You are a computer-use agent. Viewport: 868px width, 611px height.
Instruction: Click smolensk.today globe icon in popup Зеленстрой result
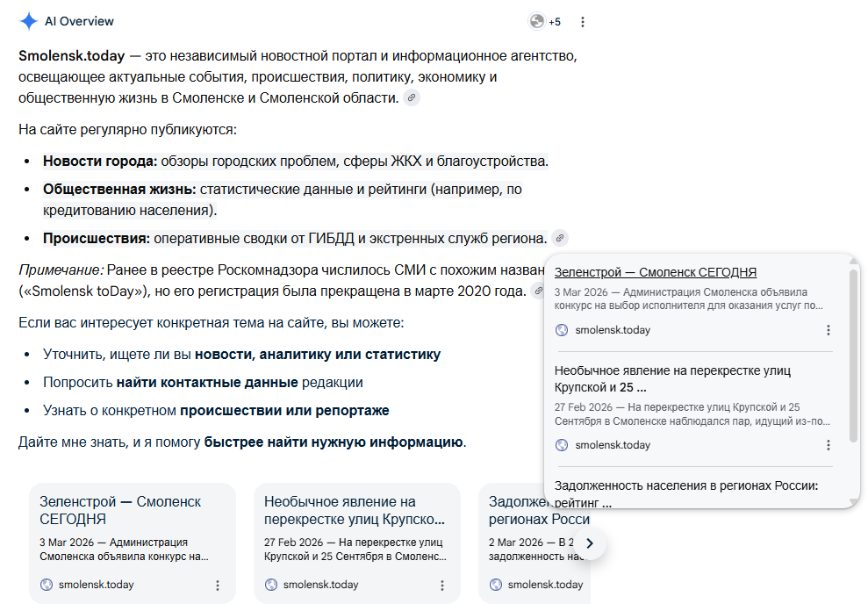[562, 330]
